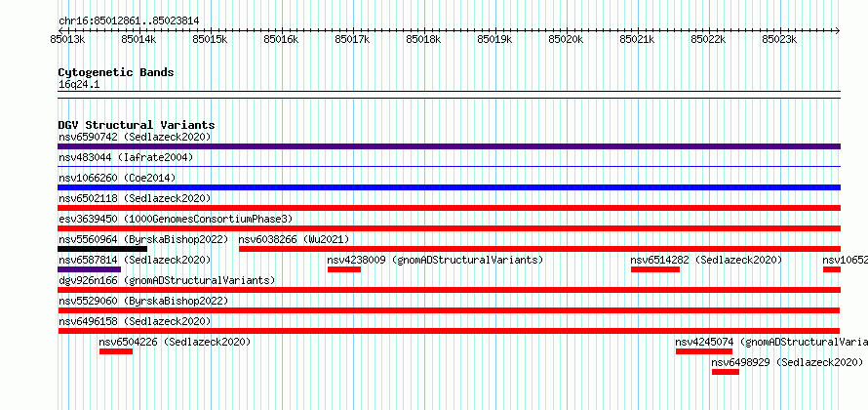The image size is (868, 410).
Task: Click the red dgv926n166 variant bar
Action: coord(449,290)
